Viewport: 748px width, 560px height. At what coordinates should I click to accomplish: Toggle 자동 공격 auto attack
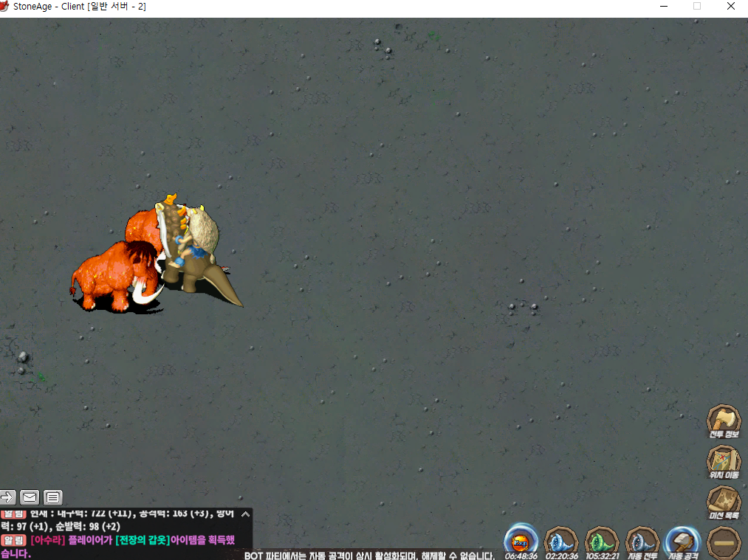[x=683, y=541]
